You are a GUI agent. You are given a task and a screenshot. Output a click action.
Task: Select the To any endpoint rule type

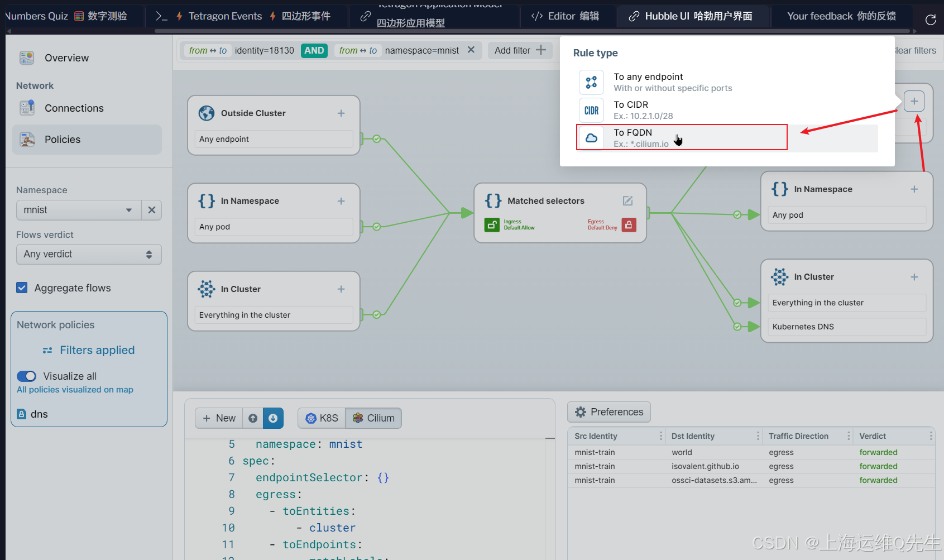click(727, 82)
